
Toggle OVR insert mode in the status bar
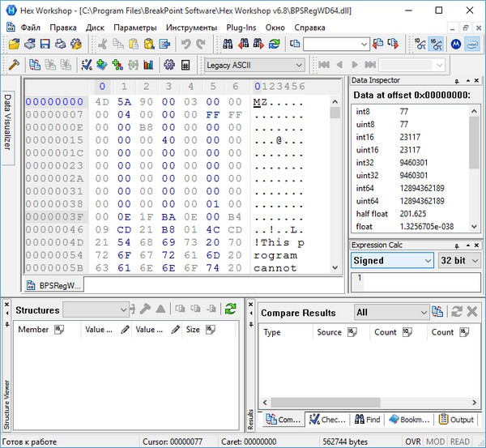[x=413, y=442]
